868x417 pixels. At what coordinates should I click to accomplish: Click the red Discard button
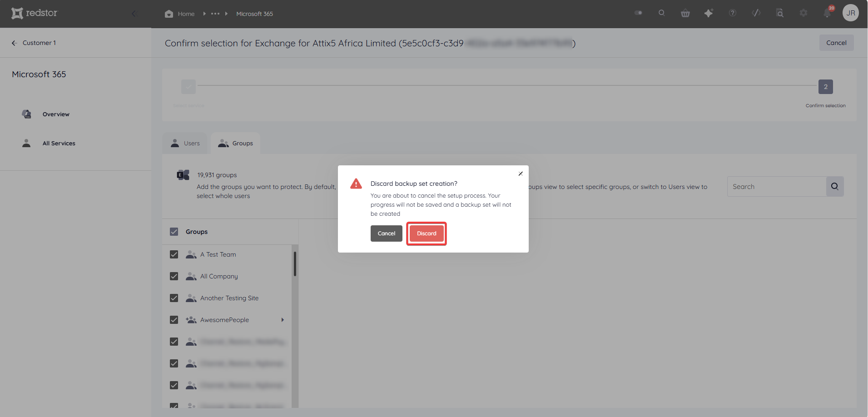coord(427,233)
